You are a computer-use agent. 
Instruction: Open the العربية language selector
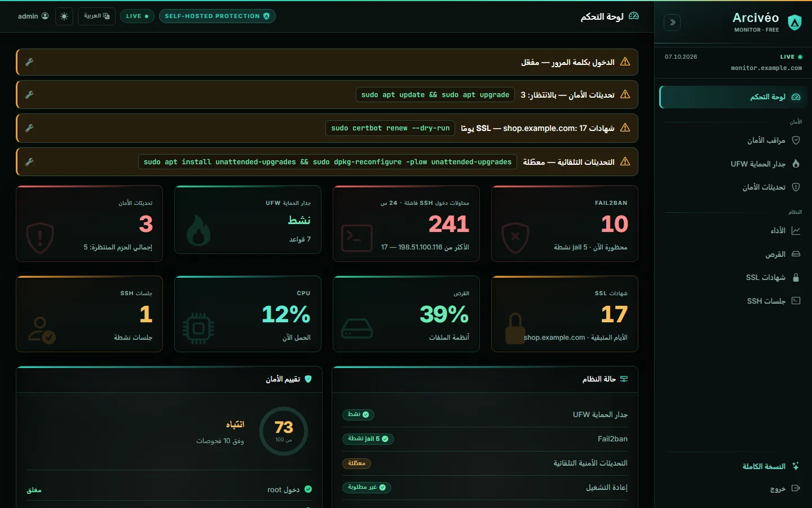click(x=96, y=16)
